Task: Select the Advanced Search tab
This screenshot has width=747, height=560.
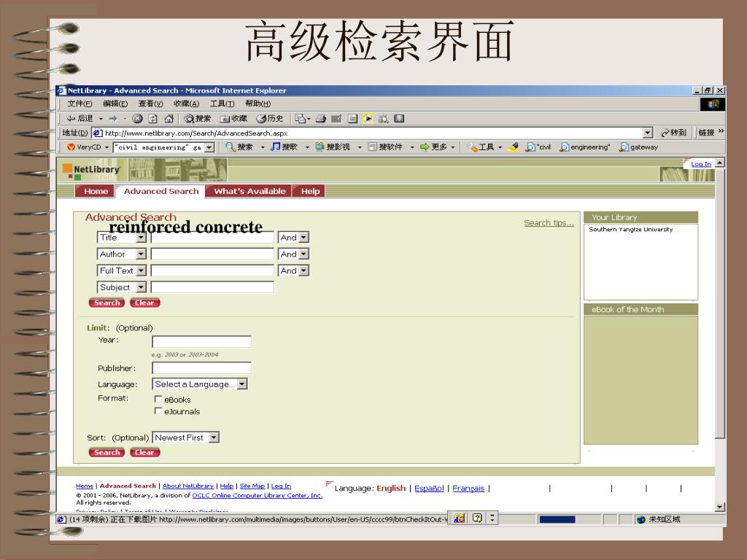Action: pos(160,191)
